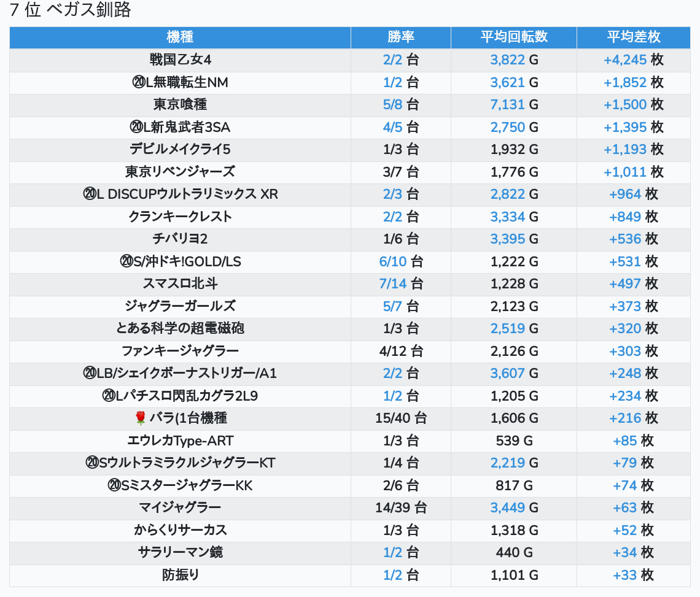The width and height of the screenshot is (700, 597).
Task: Sort by the 勝率 column header
Action: [x=401, y=37]
